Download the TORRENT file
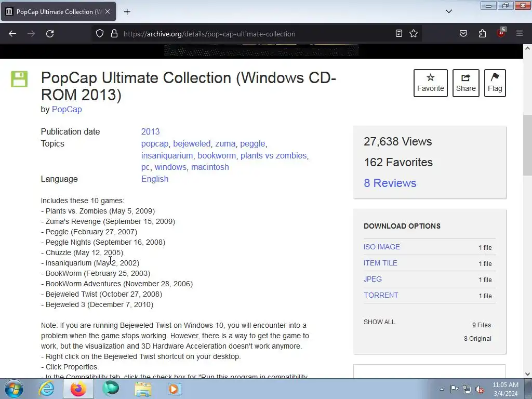This screenshot has height=399, width=532. [381, 295]
